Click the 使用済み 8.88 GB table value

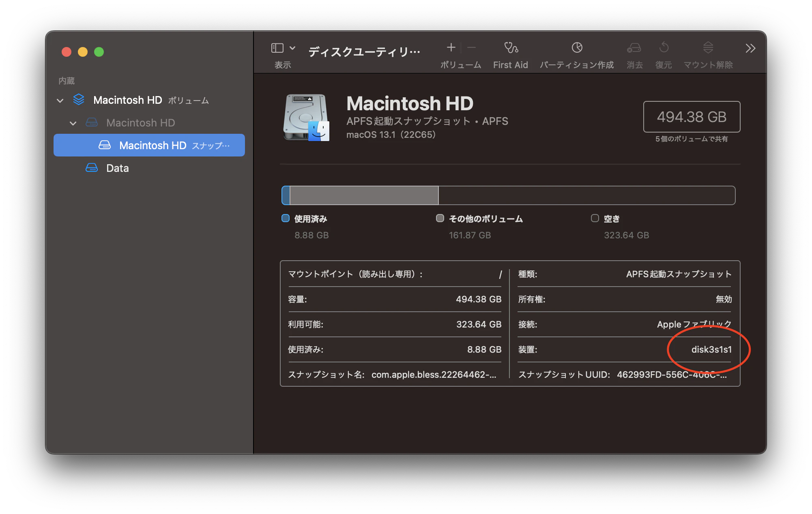(484, 349)
